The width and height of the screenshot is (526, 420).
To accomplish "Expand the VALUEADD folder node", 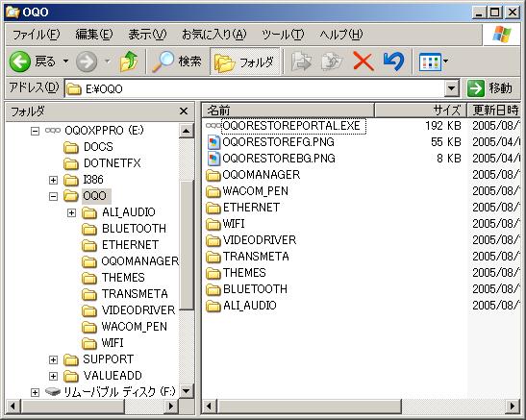I will coord(53,376).
